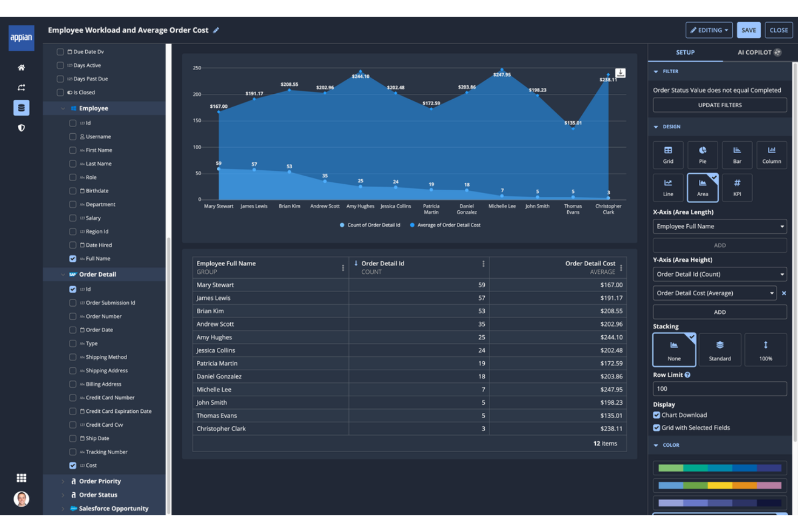The image size is (798, 532).
Task: Open the Employee Full Name X-Axis dropdown
Action: point(720,226)
